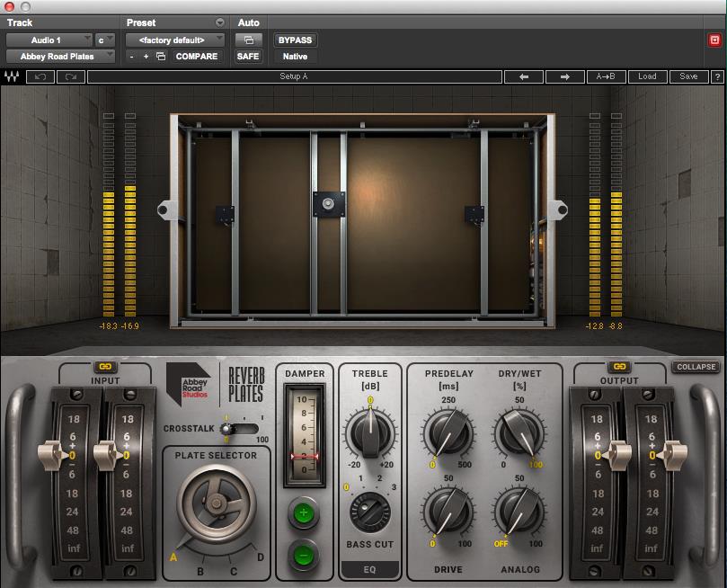The width and height of the screenshot is (727, 588).
Task: Collapse the plate view with COLLAPSE
Action: [x=696, y=367]
